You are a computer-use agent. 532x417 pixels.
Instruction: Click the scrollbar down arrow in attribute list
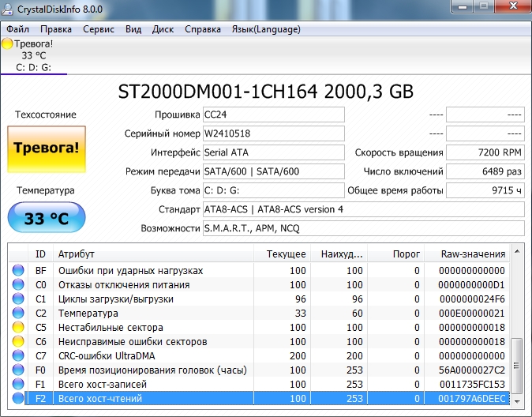pos(517,401)
